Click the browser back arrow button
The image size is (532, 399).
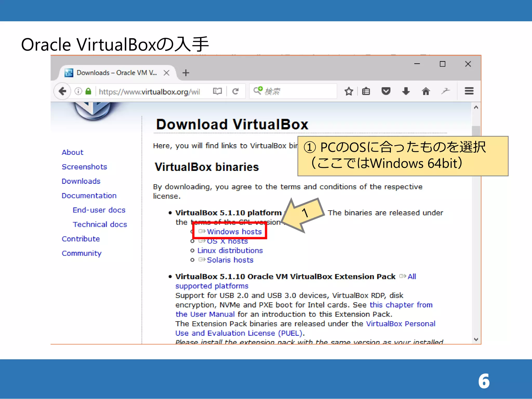pos(62,91)
